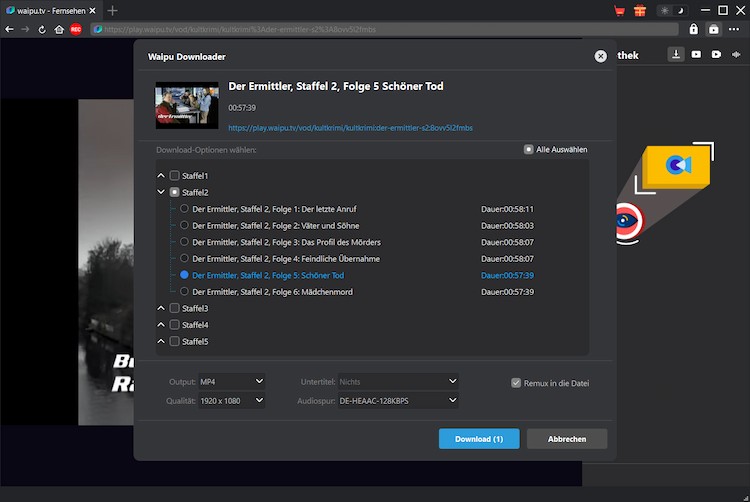The width and height of the screenshot is (750, 502).
Task: Open a new tab with the plus
Action: 112,11
